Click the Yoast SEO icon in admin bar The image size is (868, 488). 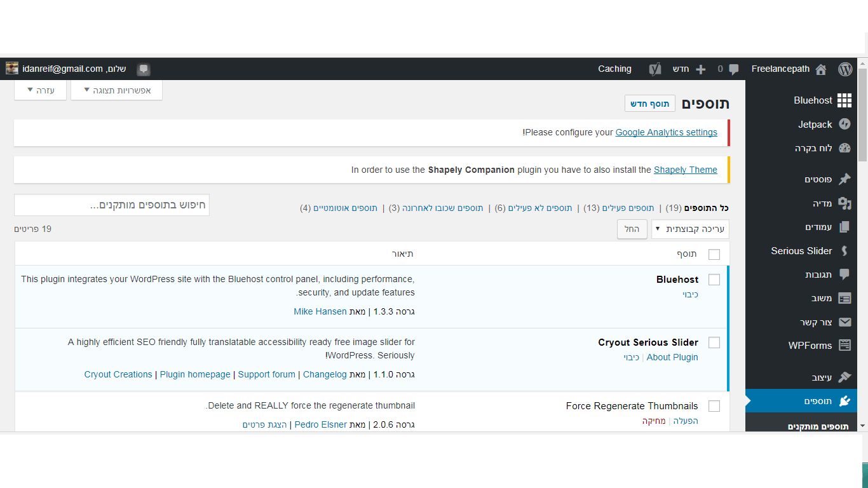(655, 69)
